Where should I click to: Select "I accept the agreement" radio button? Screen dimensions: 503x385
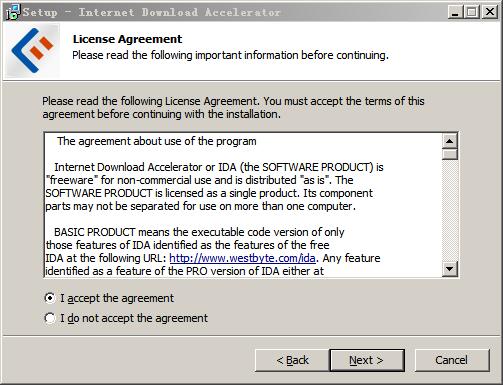(x=50, y=298)
